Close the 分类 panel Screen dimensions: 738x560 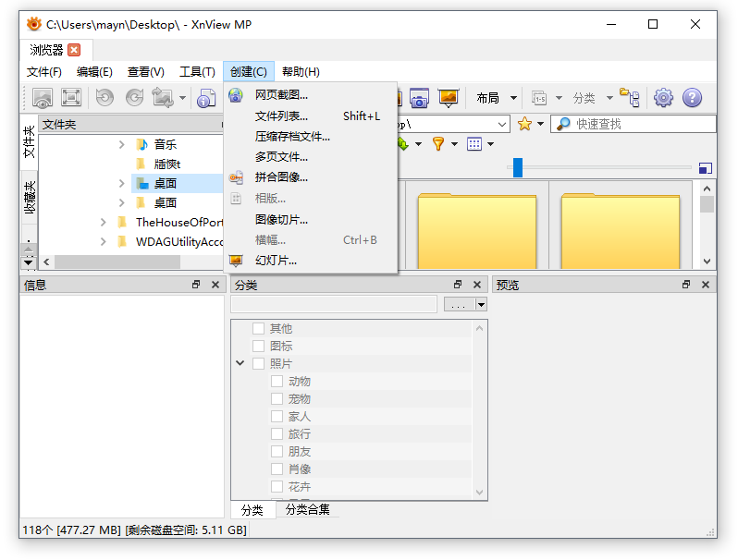[x=477, y=284]
